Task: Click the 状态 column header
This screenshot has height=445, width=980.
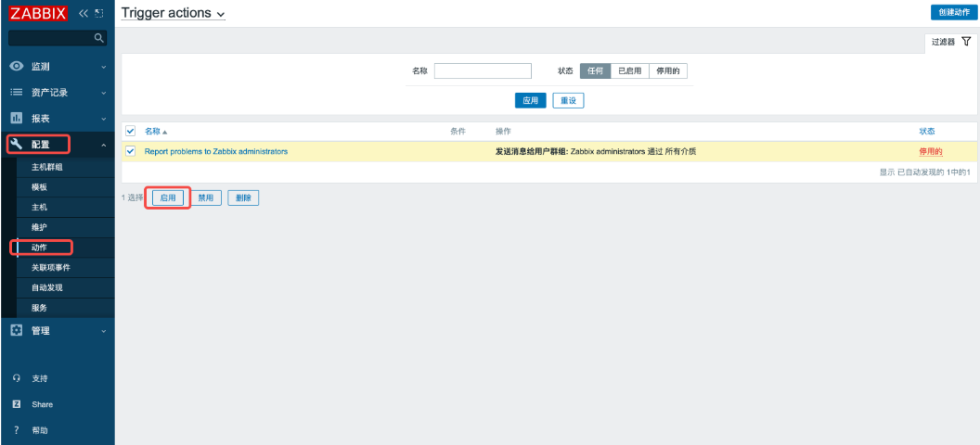Action: 926,131
